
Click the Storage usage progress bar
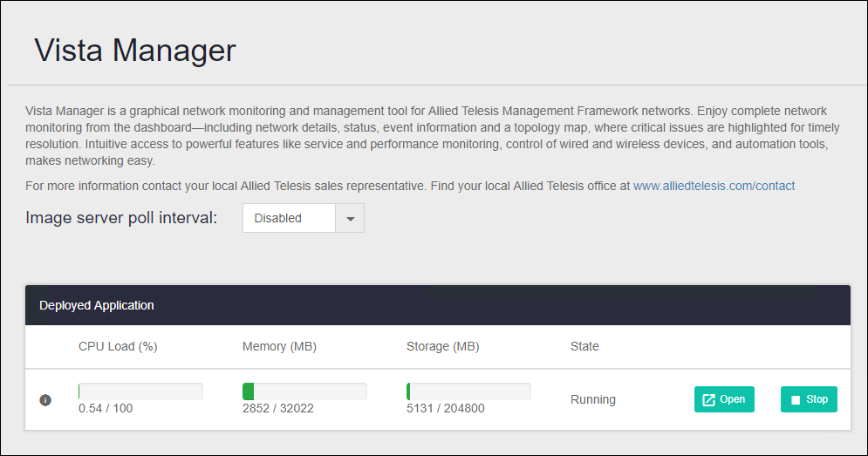pos(468,391)
